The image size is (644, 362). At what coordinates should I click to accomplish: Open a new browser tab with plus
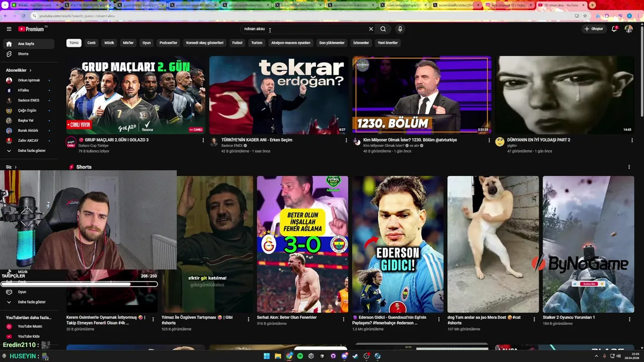pos(592,5)
